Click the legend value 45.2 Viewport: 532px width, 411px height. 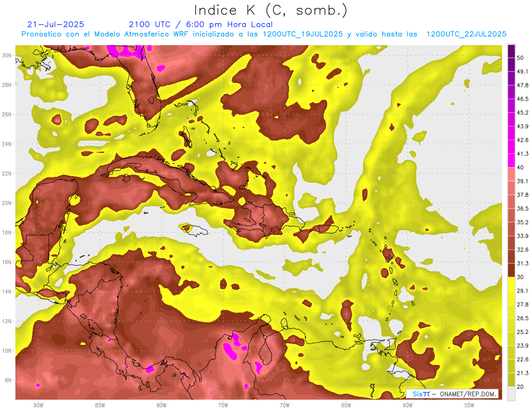pyautogui.click(x=523, y=113)
